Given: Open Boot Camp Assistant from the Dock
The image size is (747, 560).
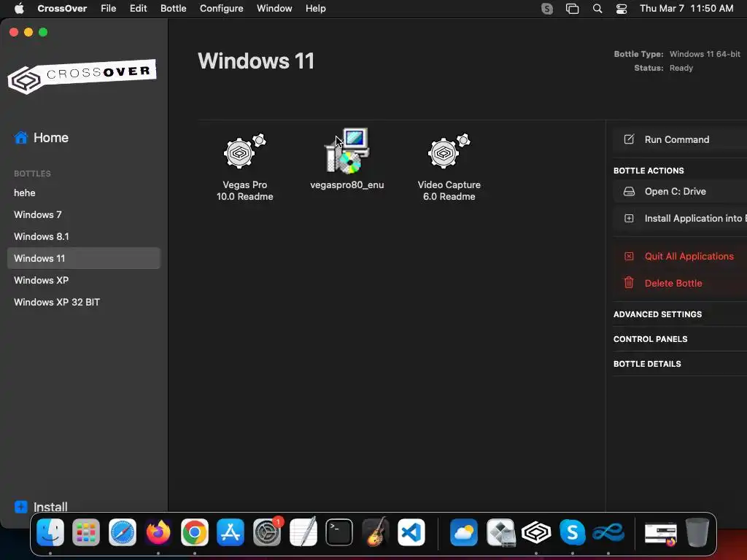Looking at the screenshot, I should click(x=500, y=532).
